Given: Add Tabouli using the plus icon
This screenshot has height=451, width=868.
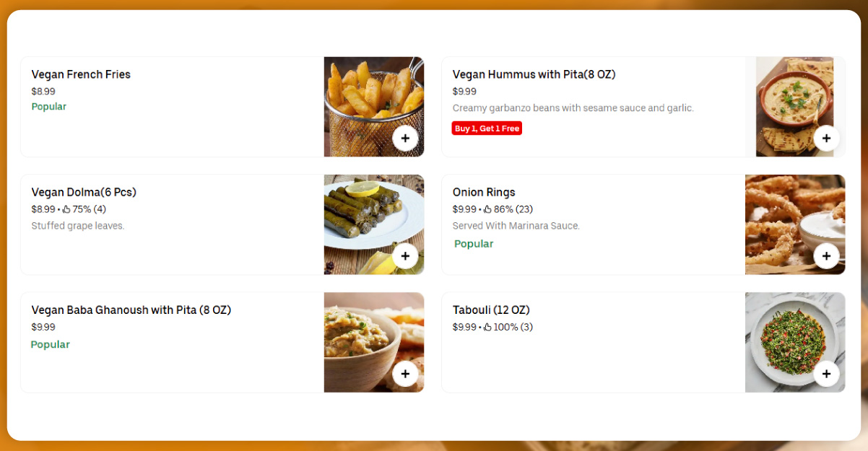Looking at the screenshot, I should coord(826,374).
